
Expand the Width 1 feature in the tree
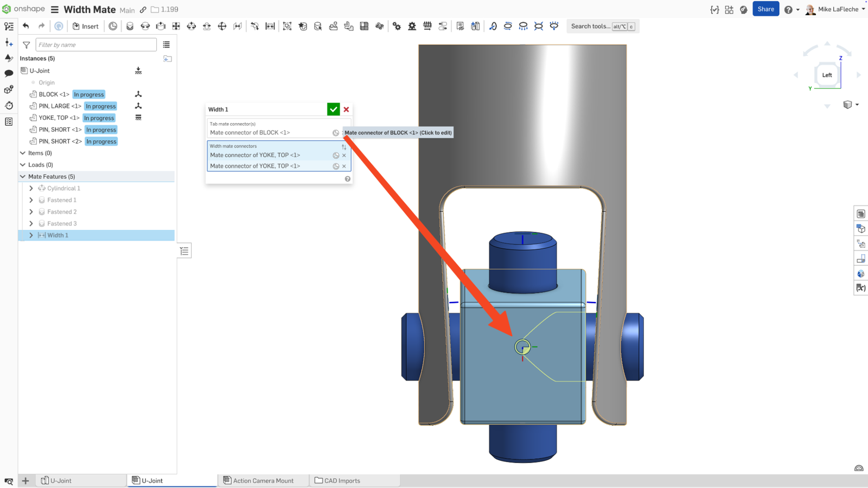[31, 235]
